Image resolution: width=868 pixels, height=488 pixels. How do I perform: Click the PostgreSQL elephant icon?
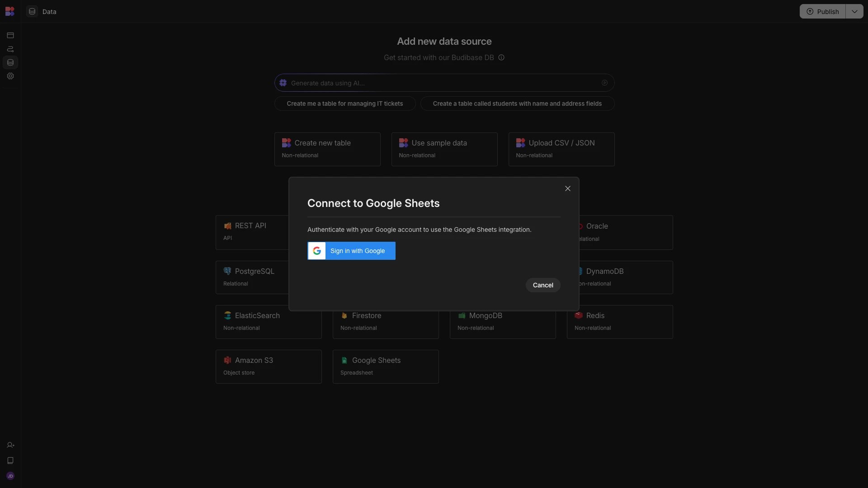point(227,271)
